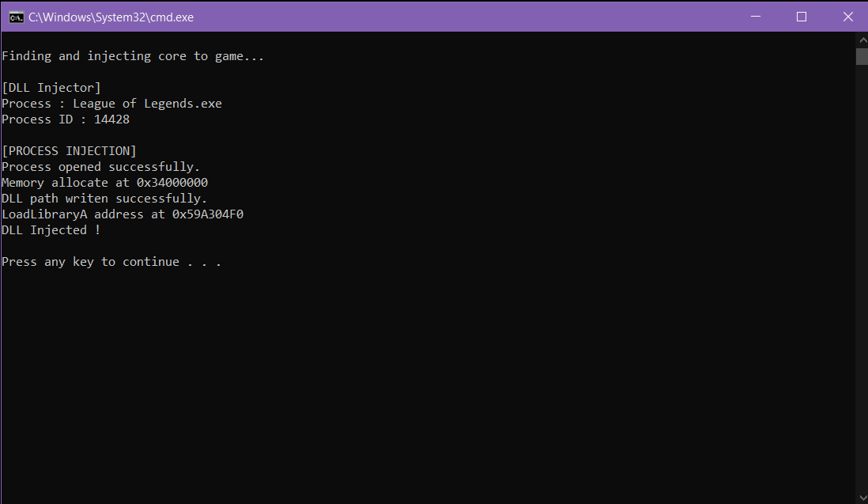Maximize the cmd.exe window
Image resolution: width=868 pixels, height=504 pixels.
click(801, 17)
